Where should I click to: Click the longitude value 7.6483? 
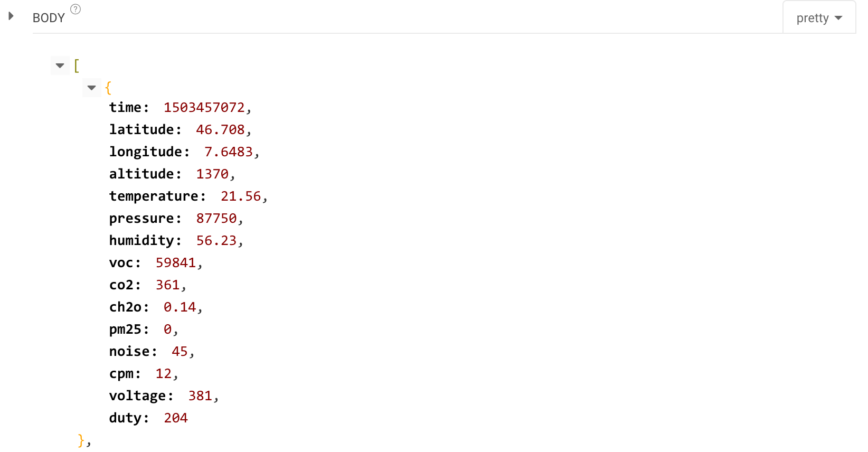tap(229, 152)
